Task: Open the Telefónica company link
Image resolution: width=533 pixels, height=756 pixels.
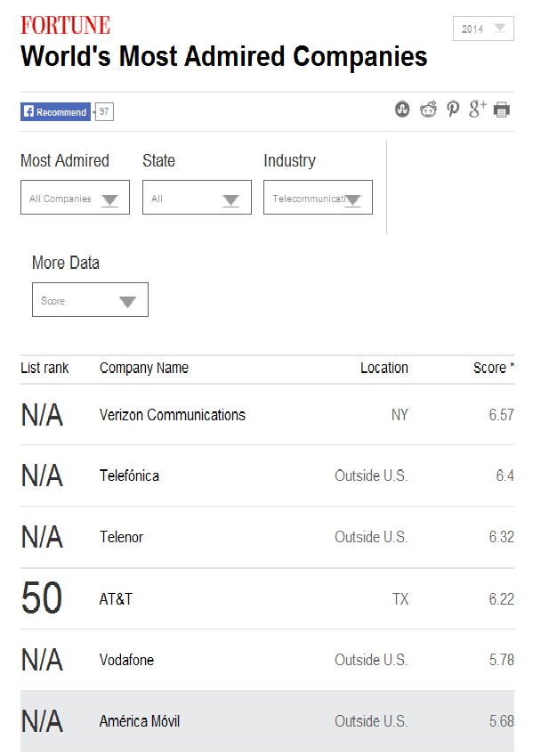Action: (x=129, y=476)
